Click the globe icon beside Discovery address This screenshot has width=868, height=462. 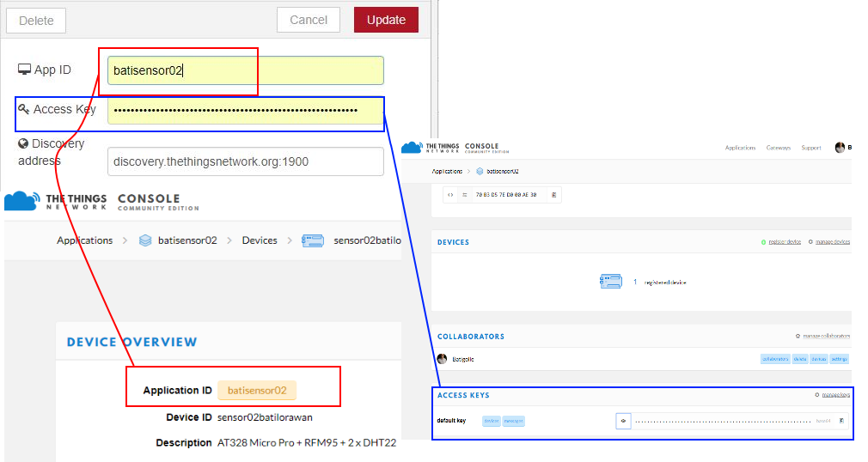coord(23,144)
